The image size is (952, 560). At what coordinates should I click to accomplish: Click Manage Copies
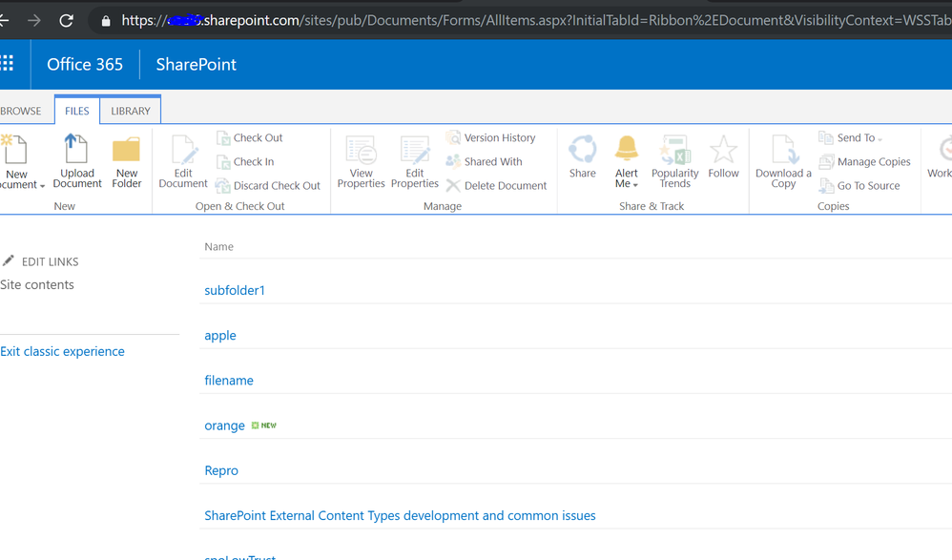[864, 161]
